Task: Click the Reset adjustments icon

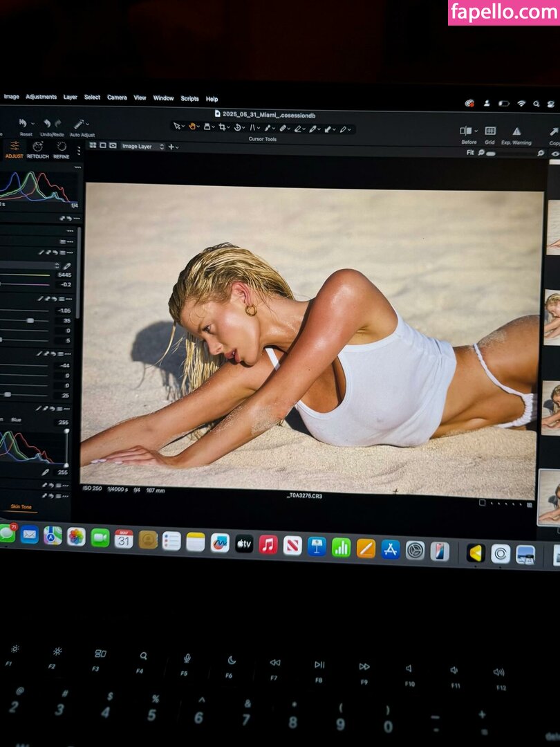Action: pyautogui.click(x=24, y=124)
